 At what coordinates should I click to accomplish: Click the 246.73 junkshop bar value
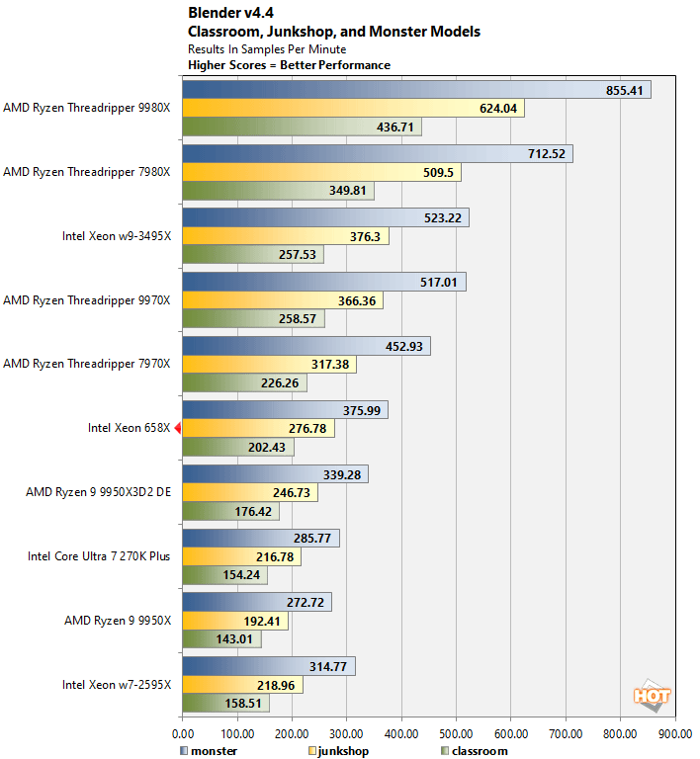[292, 493]
